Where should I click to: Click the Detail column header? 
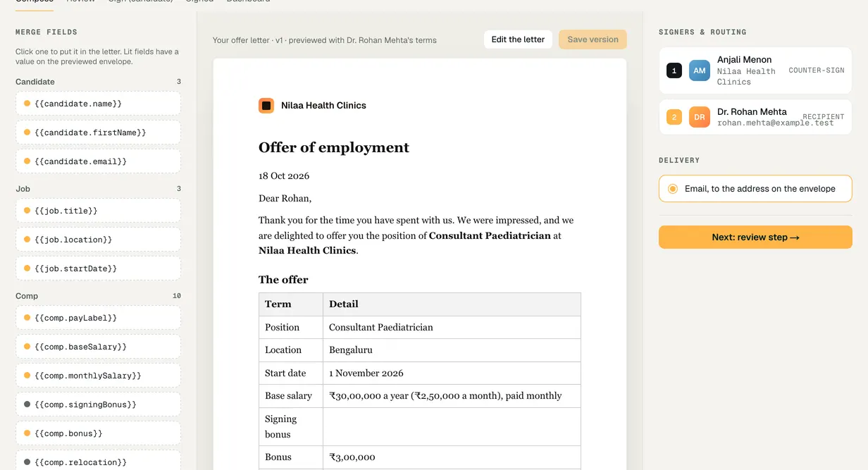pos(452,304)
